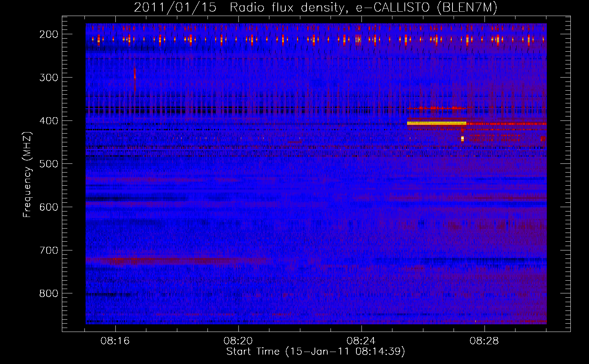Click the 08:28 time tick label
The width and height of the screenshot is (589, 364).
(x=484, y=341)
